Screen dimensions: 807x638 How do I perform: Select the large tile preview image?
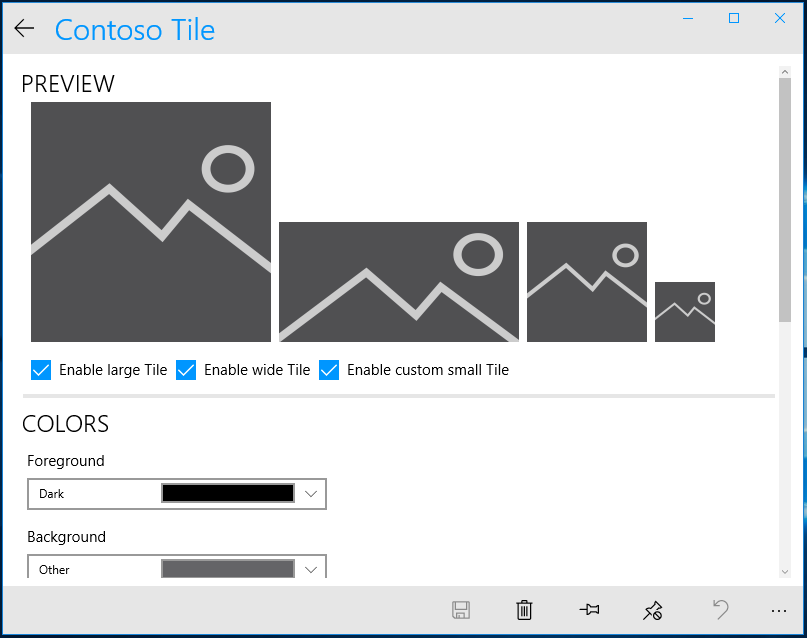coord(151,222)
